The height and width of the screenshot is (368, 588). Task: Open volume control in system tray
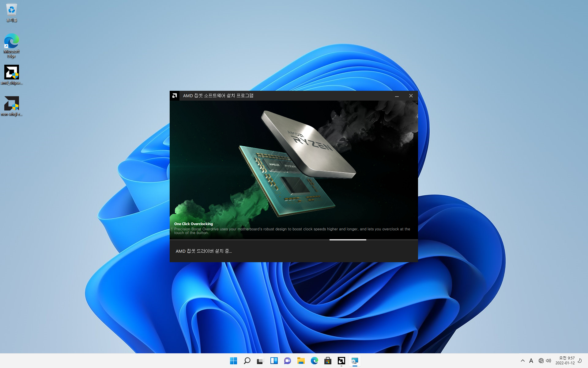548,361
